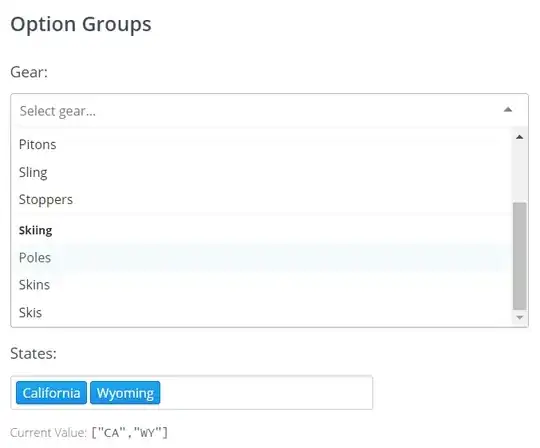Click the California tag in States
Image resolution: width=540 pixels, height=448 pixels.
click(x=51, y=393)
